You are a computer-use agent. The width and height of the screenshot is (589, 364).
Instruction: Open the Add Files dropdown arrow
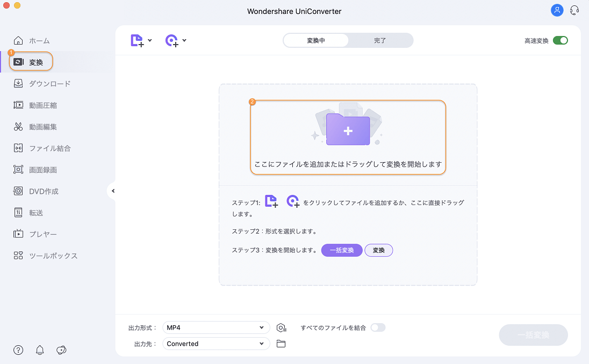pos(150,40)
